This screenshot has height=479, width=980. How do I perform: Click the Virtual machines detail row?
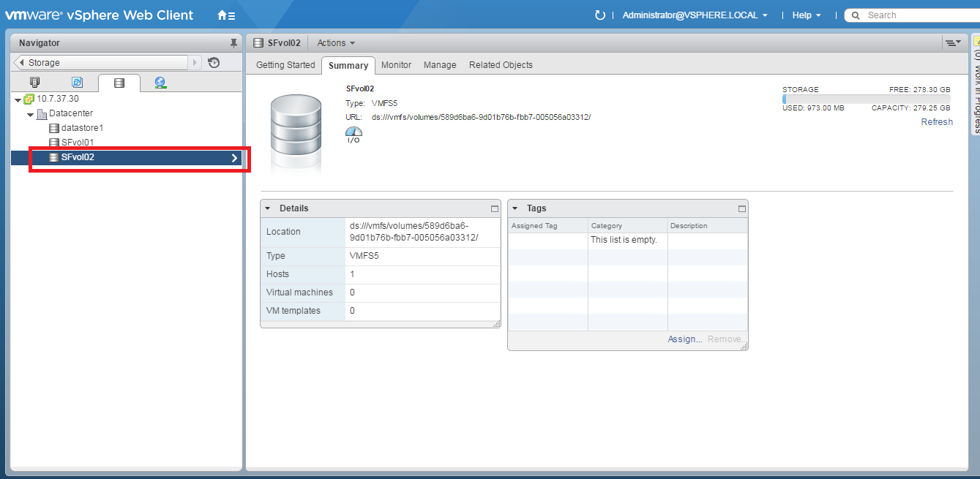pos(381,293)
